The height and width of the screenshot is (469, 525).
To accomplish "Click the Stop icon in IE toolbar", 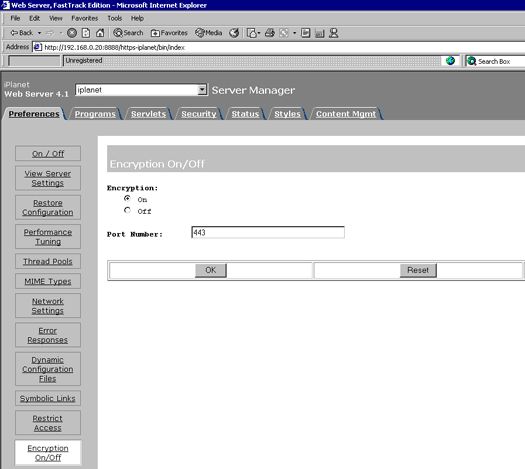I will (72, 33).
